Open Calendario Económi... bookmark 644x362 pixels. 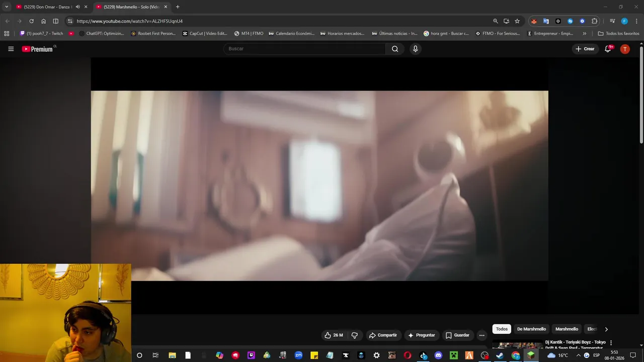tap(292, 34)
